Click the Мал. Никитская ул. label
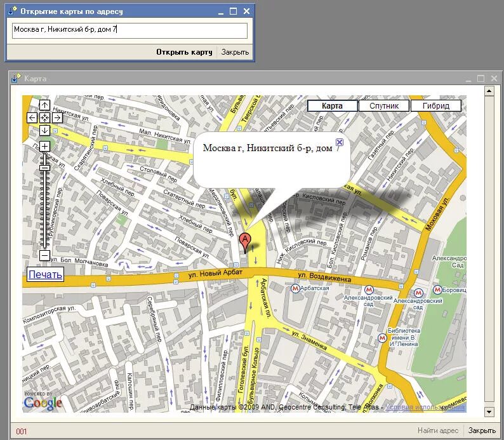 (165, 135)
